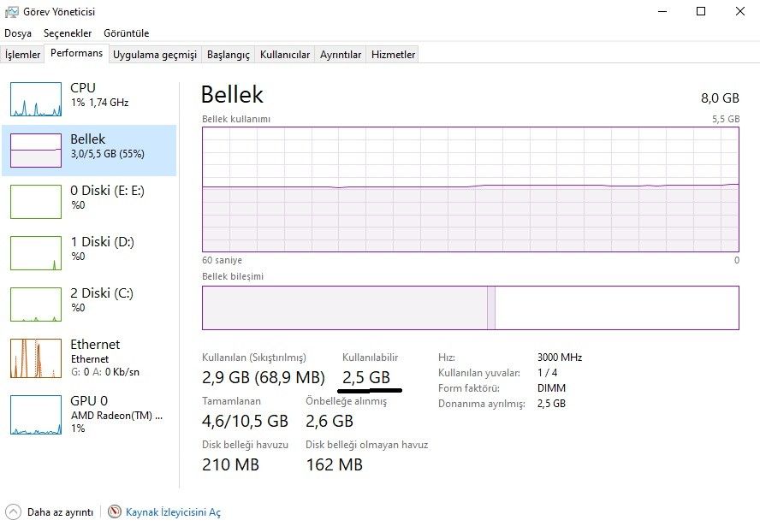The height and width of the screenshot is (532, 760).
Task: Go to the Başlangıç tab
Action: coord(229,55)
